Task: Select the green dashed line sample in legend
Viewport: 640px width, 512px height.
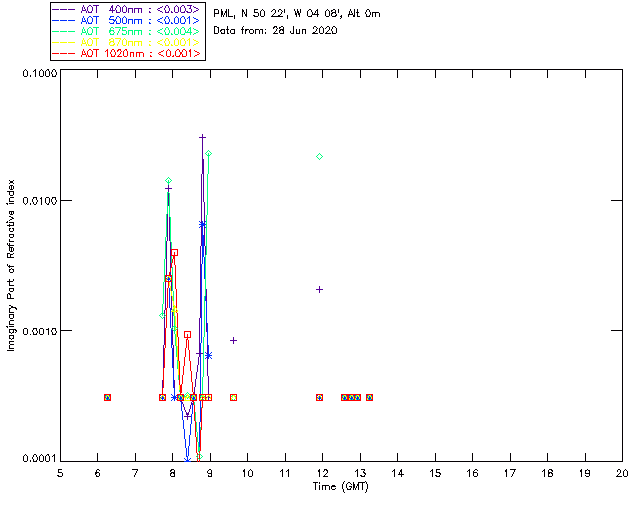Action: (64, 31)
